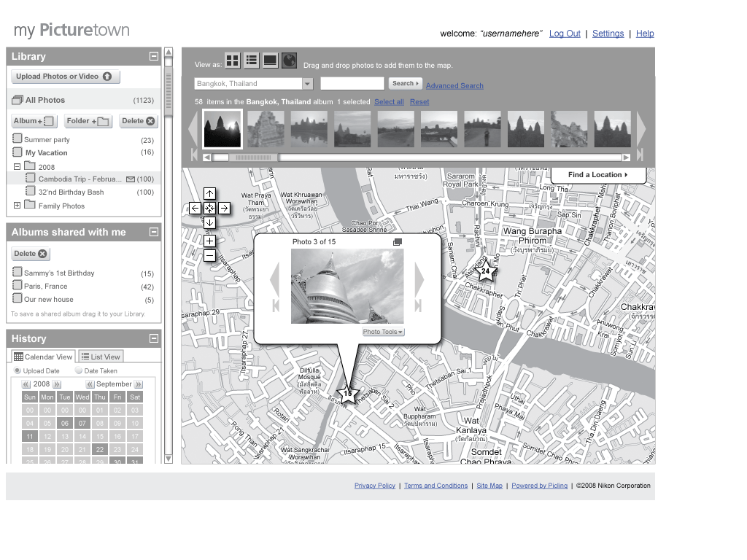Switch to list view icon

click(251, 61)
